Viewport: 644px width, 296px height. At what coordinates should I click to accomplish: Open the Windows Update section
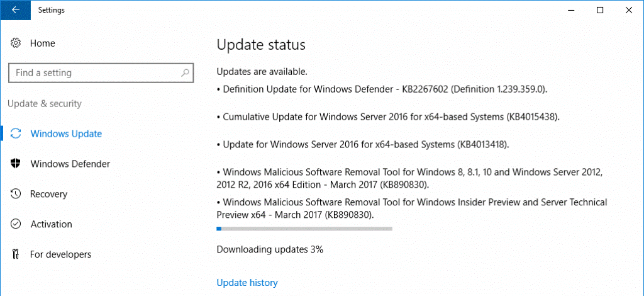[66, 134]
